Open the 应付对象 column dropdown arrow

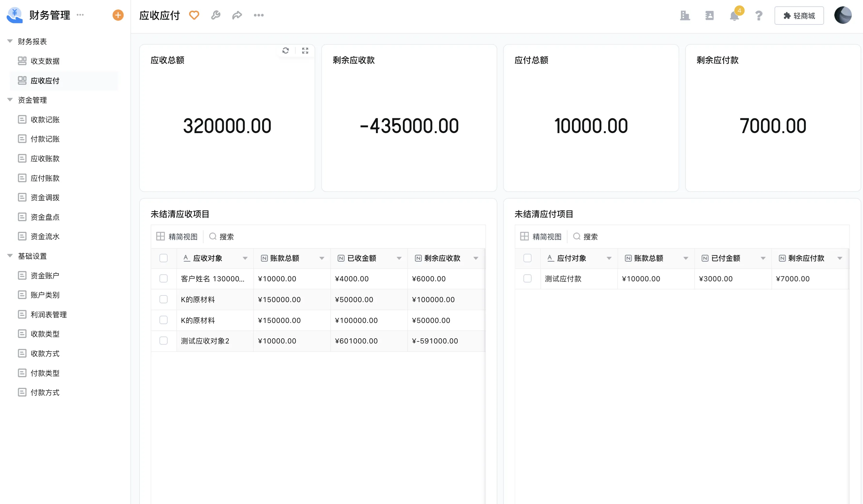tap(609, 258)
